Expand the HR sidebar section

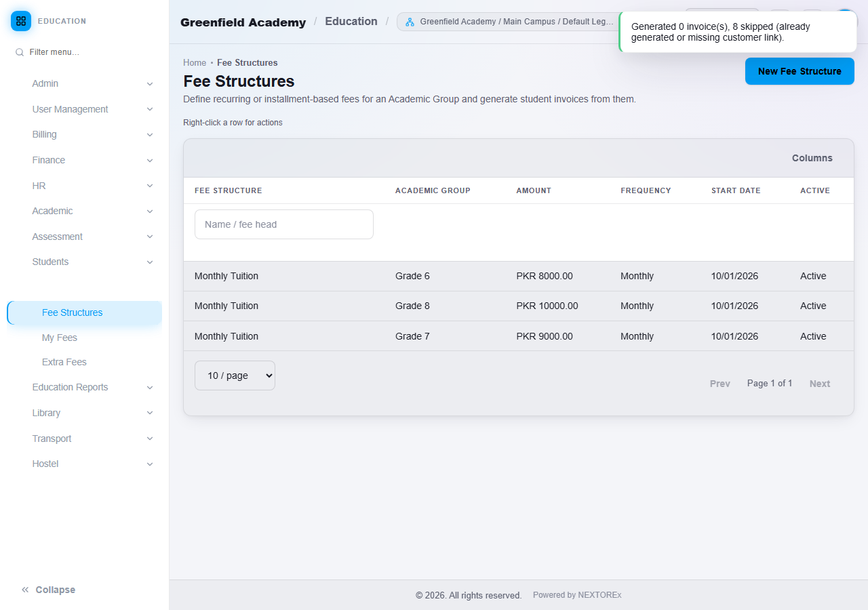[x=93, y=186]
